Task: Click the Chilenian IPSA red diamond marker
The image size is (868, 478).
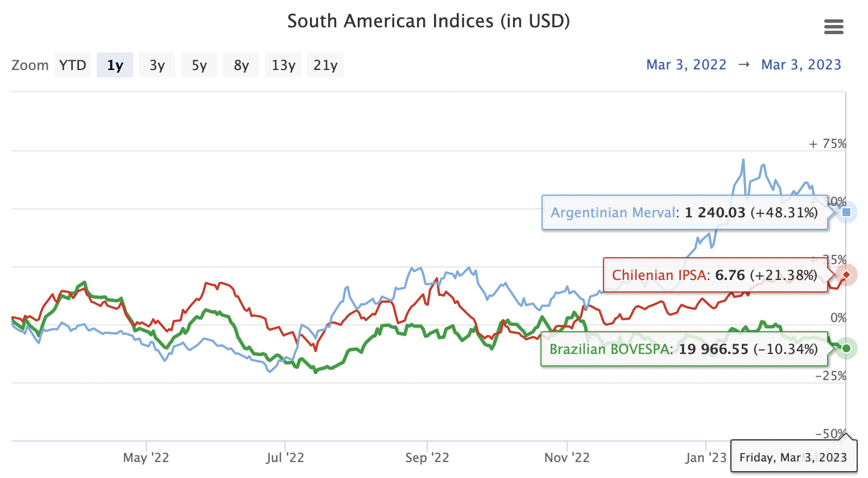Action: point(846,275)
